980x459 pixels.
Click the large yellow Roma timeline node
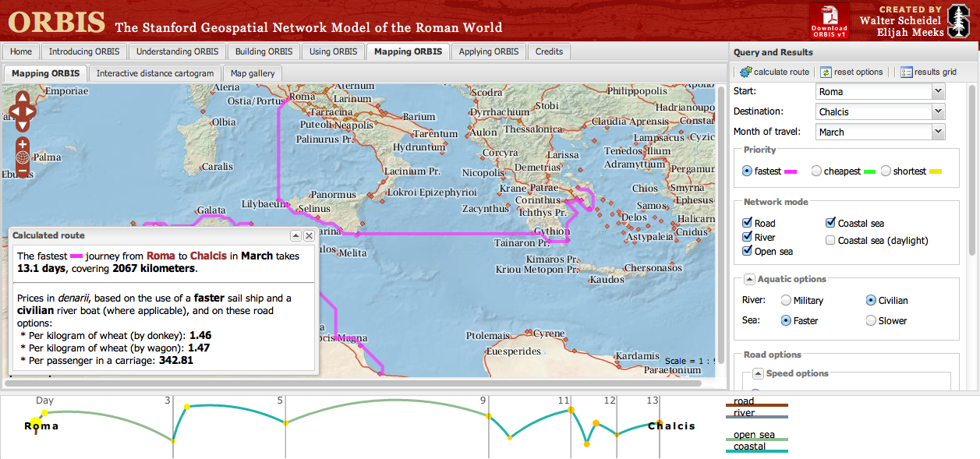click(36, 422)
